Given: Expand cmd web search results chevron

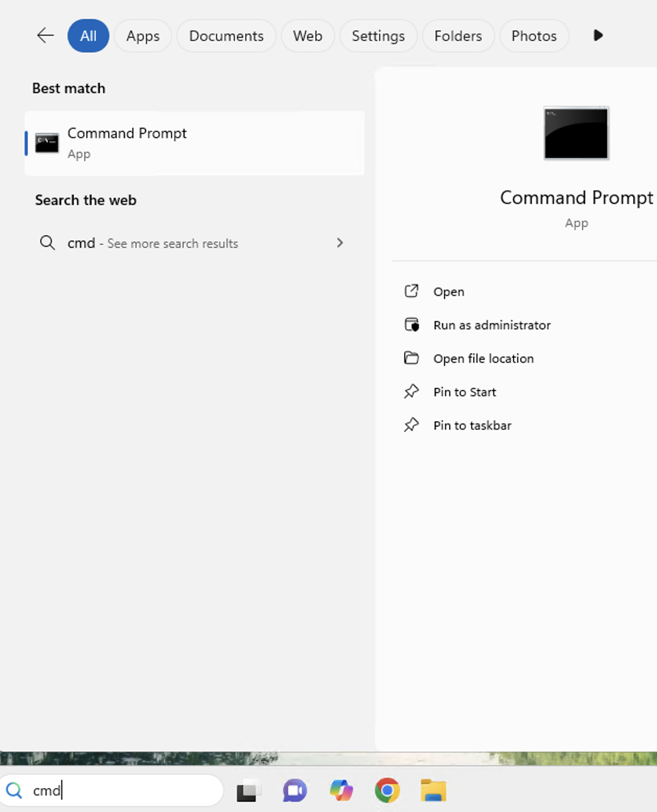Looking at the screenshot, I should pyautogui.click(x=340, y=243).
